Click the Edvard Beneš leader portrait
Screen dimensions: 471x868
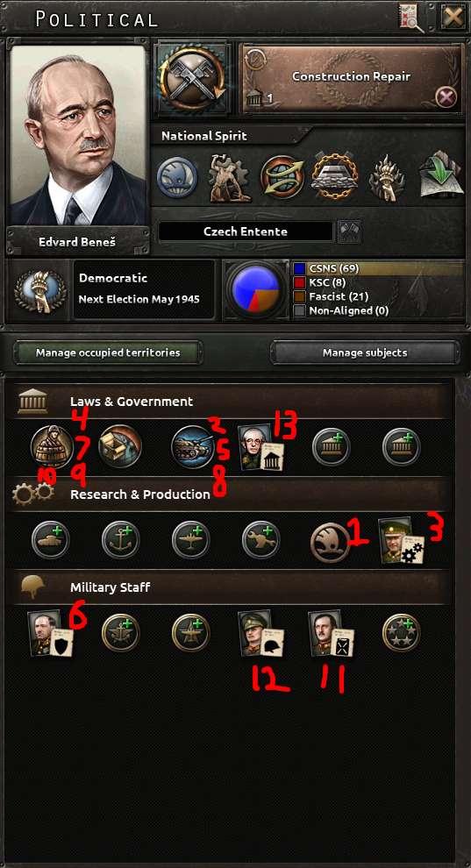78,136
